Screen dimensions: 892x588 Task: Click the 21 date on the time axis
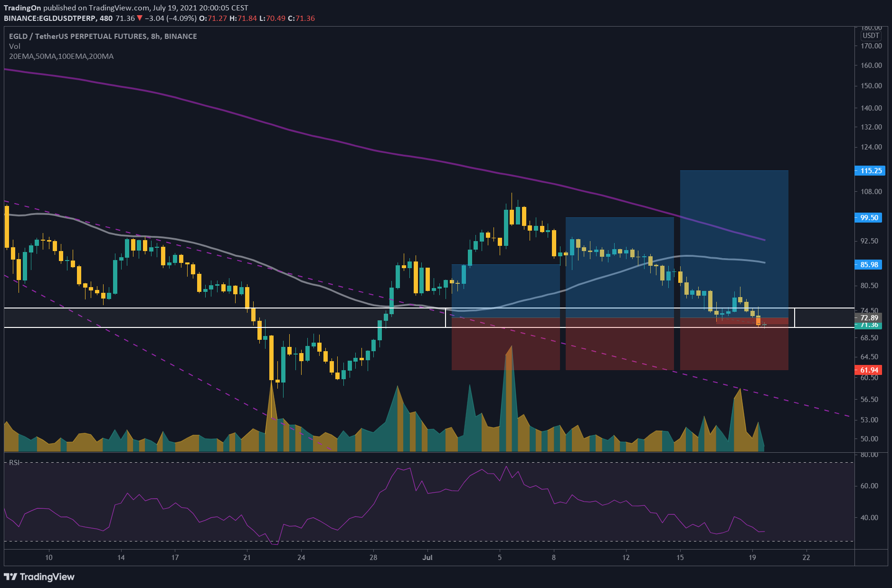coord(247,557)
